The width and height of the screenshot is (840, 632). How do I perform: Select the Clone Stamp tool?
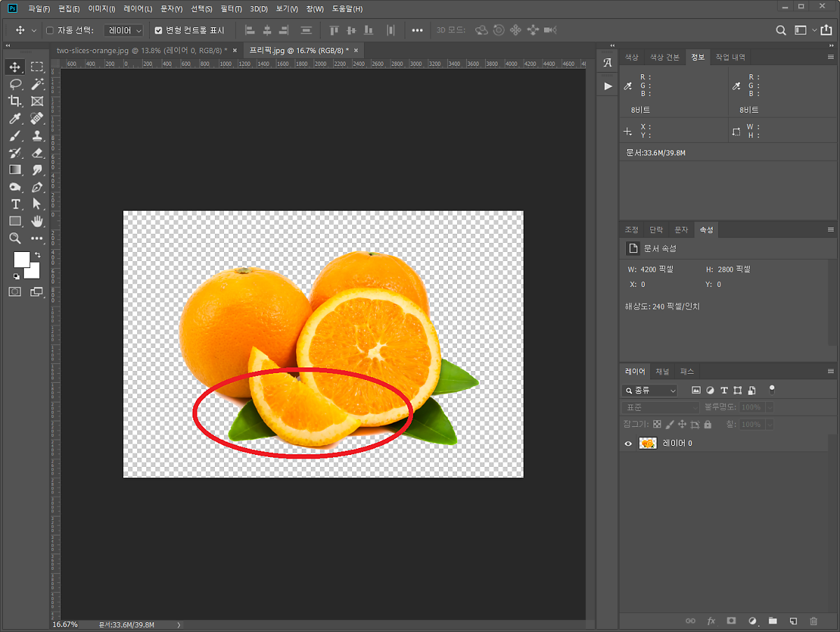37,135
